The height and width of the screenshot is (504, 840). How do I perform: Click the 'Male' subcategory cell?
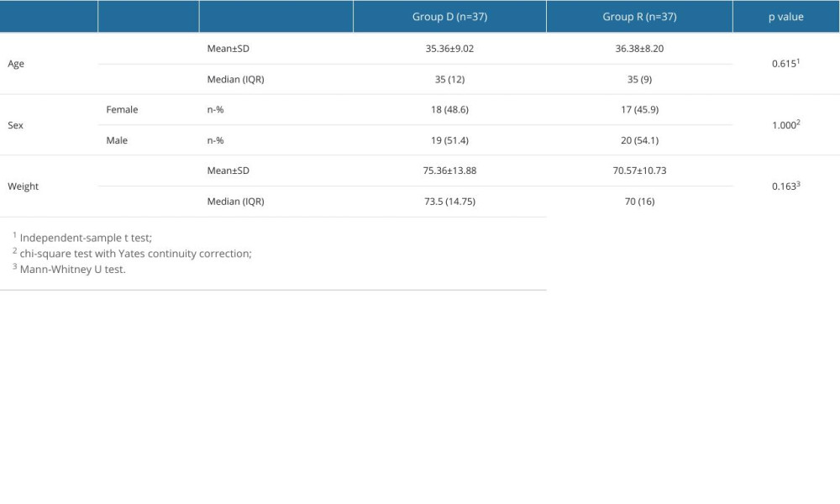[117, 140]
